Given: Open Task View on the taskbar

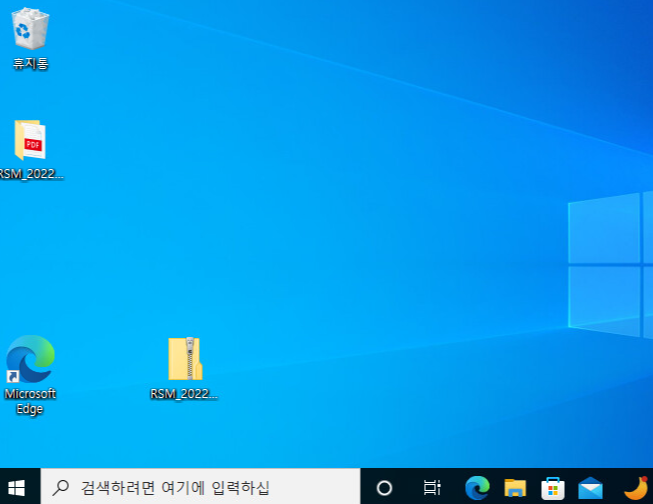Looking at the screenshot, I should tap(431, 488).
